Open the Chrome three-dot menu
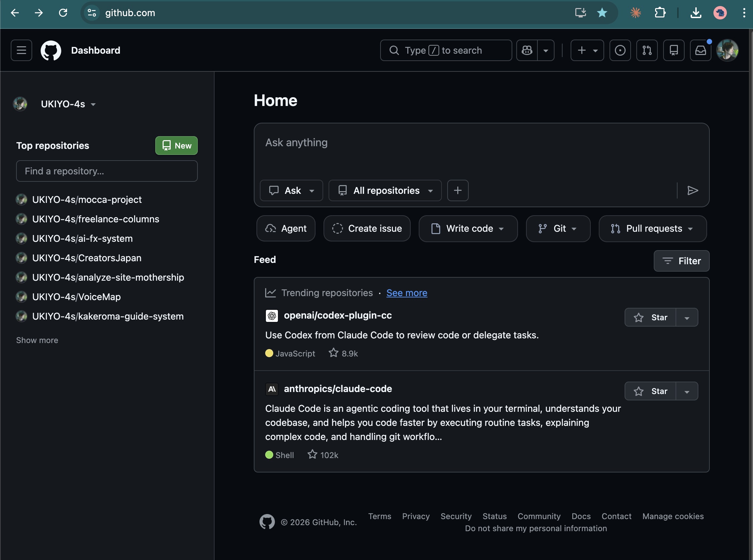 click(744, 13)
